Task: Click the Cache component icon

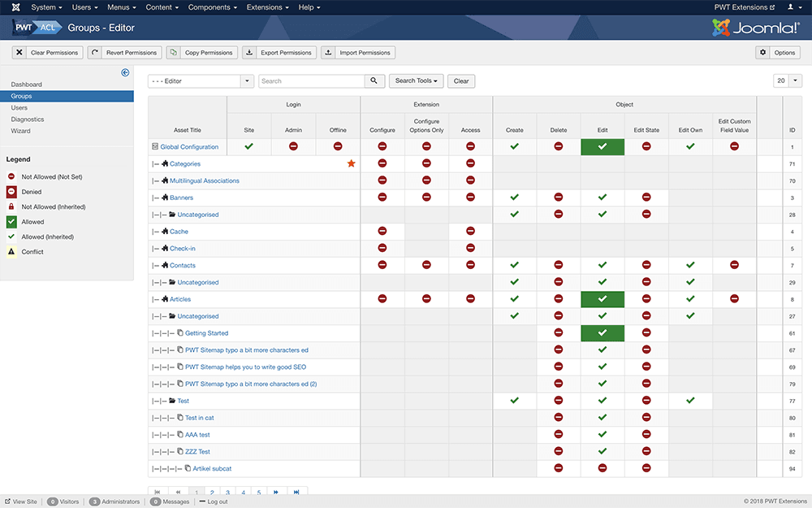Action: click(x=165, y=231)
